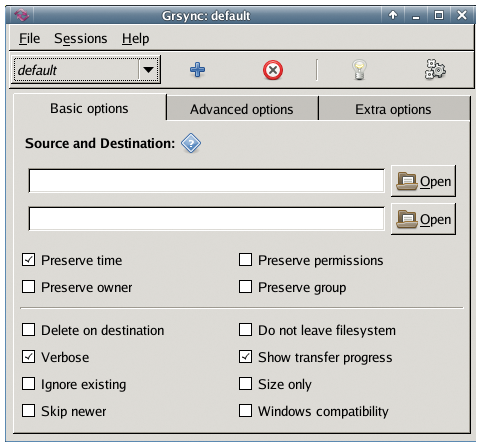Enable Skip newer checkbox
The height and width of the screenshot is (447, 481).
tap(29, 411)
